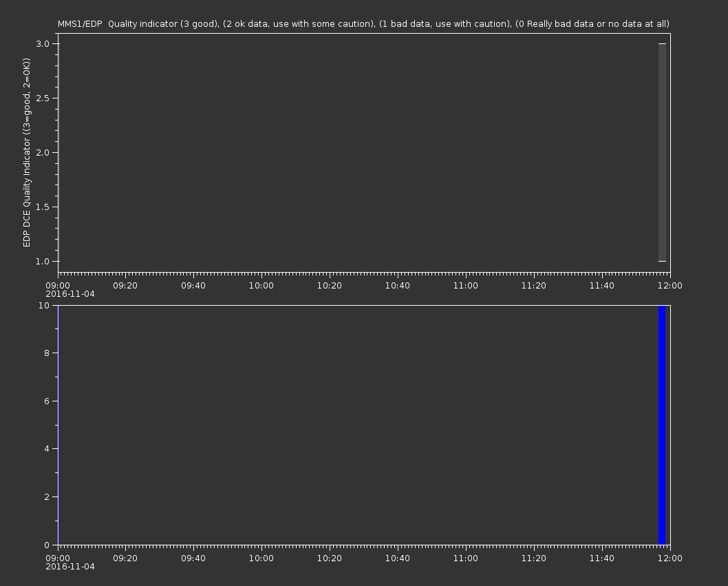Screen dimensions: 728x586
Task: Click the 6 y-axis tick of bottom plot
Action: tap(46, 401)
